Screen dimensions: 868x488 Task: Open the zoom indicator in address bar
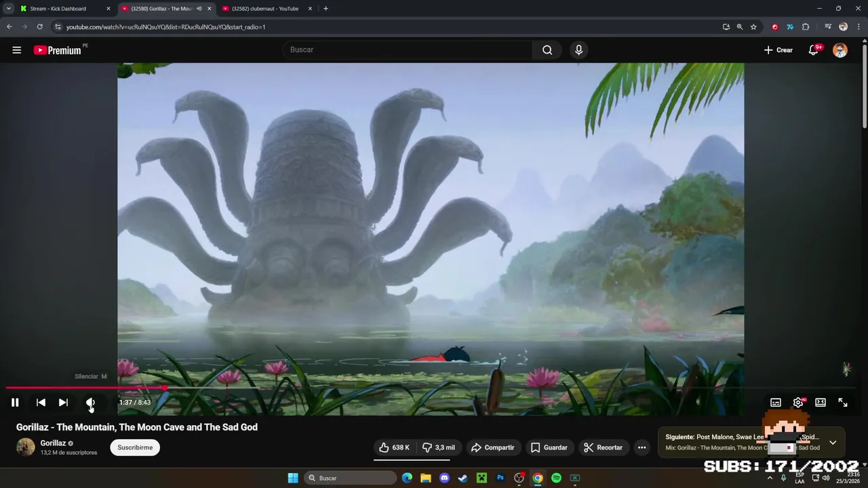pyautogui.click(x=740, y=27)
